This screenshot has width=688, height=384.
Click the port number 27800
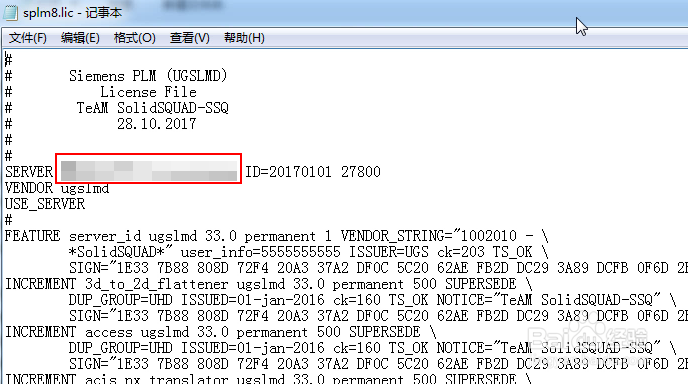point(361,172)
